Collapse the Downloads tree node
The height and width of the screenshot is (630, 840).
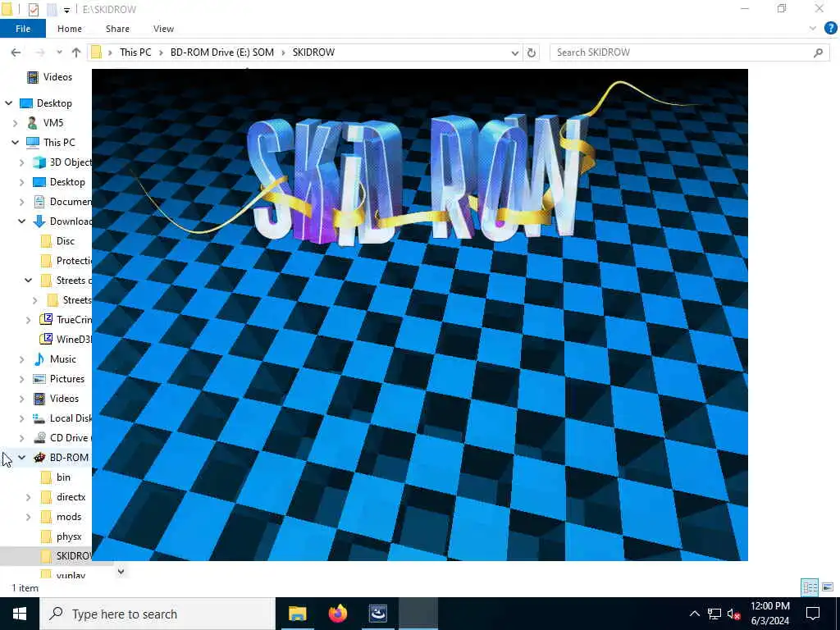point(22,221)
